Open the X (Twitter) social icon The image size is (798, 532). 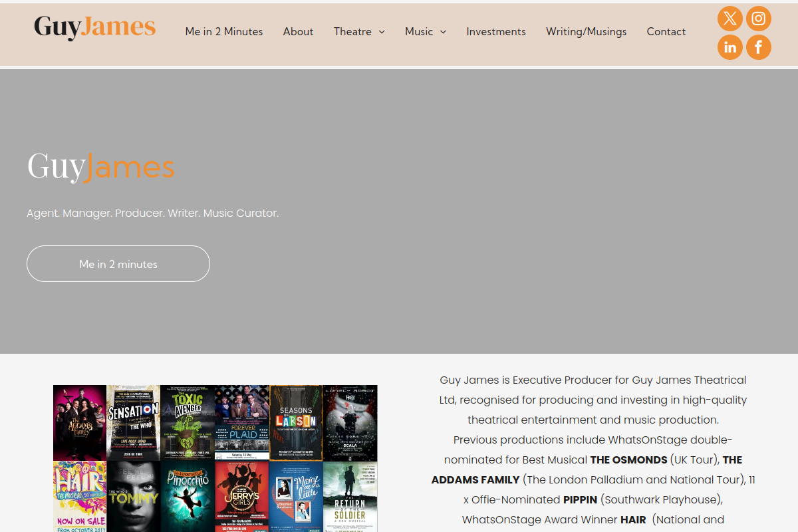(730, 19)
